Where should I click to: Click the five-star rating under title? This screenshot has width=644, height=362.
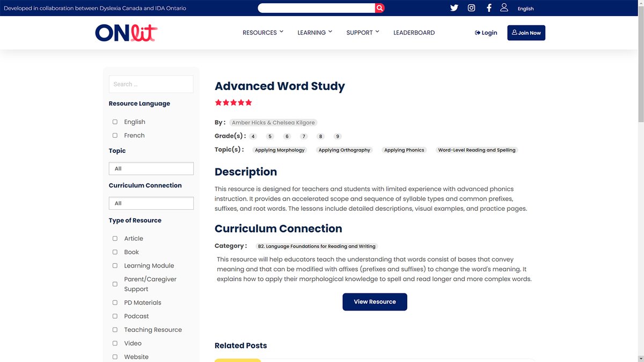click(233, 102)
